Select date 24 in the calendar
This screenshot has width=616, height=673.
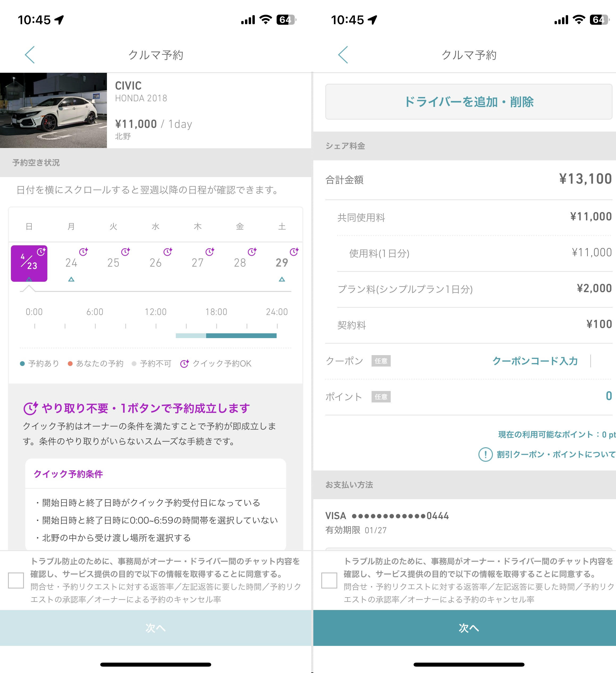coord(71,263)
